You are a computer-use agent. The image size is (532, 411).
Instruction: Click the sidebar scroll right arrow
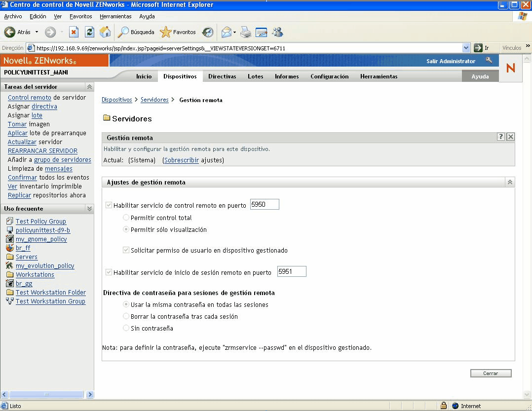tap(90, 394)
